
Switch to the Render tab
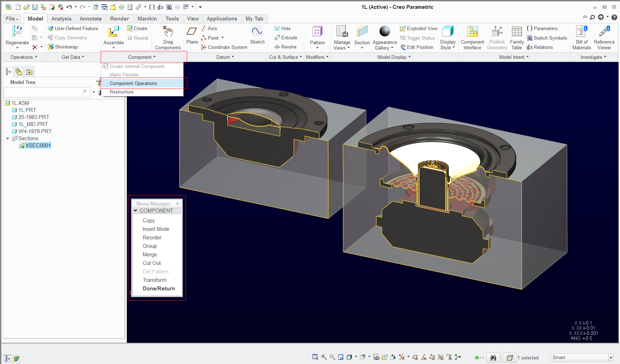click(119, 19)
